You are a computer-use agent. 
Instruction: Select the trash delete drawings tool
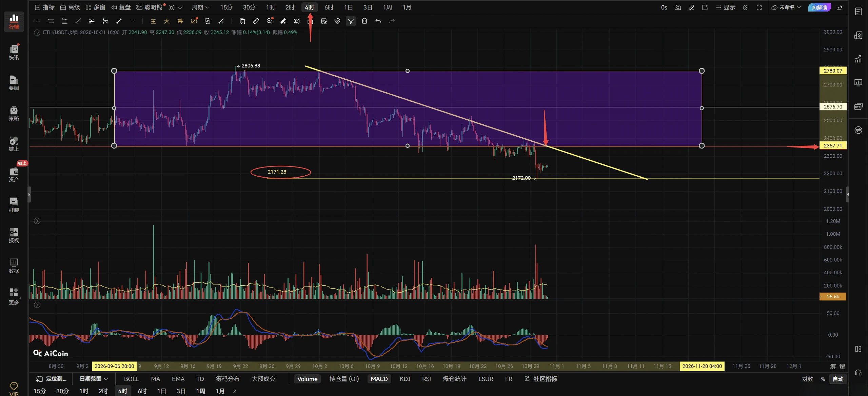pyautogui.click(x=364, y=21)
